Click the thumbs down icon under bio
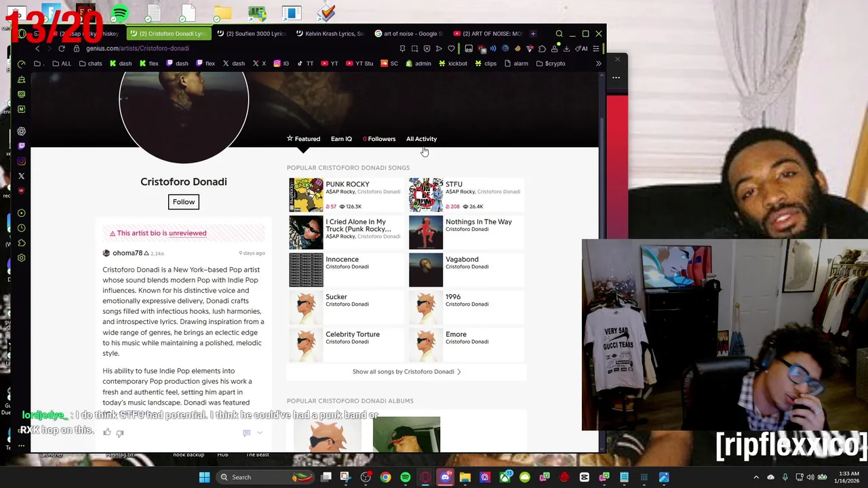868x488 pixels. point(120,432)
